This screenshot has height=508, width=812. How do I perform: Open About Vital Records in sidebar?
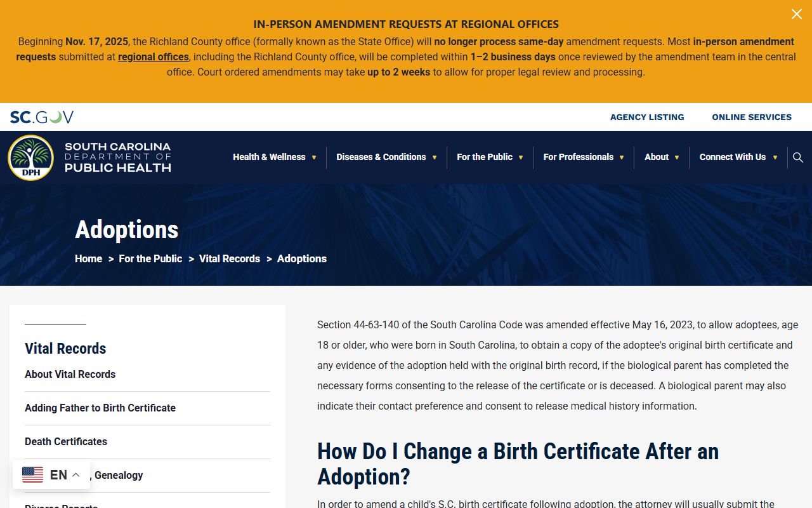pyautogui.click(x=70, y=374)
